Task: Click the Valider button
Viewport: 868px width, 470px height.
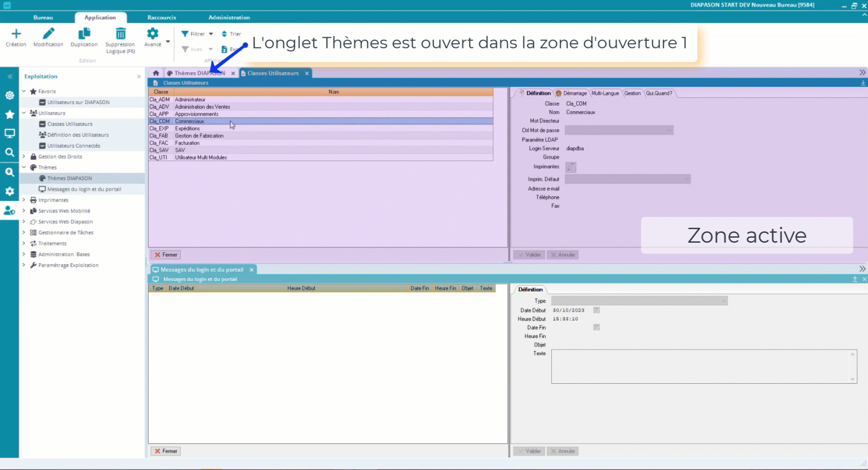Action: 529,254
